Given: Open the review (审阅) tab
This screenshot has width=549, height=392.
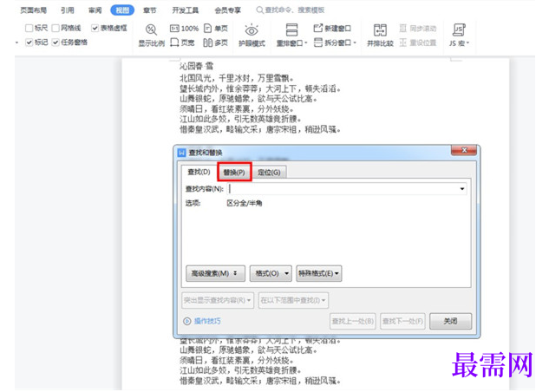Looking at the screenshot, I should (95, 10).
